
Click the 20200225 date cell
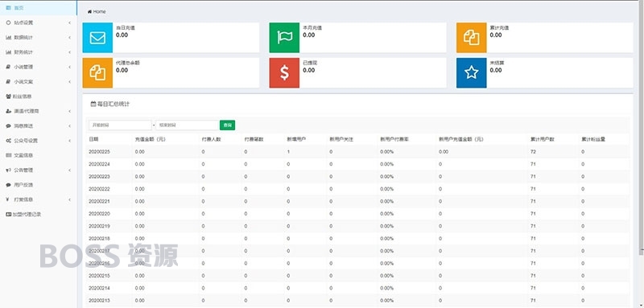click(x=99, y=152)
